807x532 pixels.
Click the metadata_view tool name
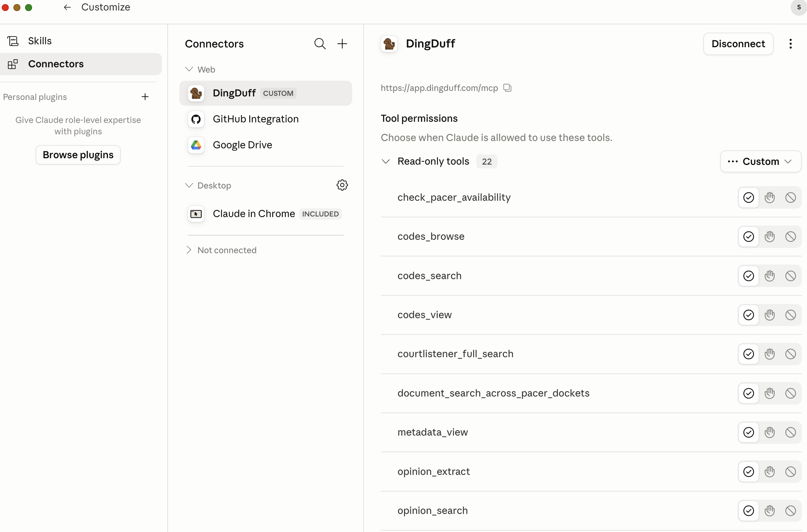[x=433, y=433]
